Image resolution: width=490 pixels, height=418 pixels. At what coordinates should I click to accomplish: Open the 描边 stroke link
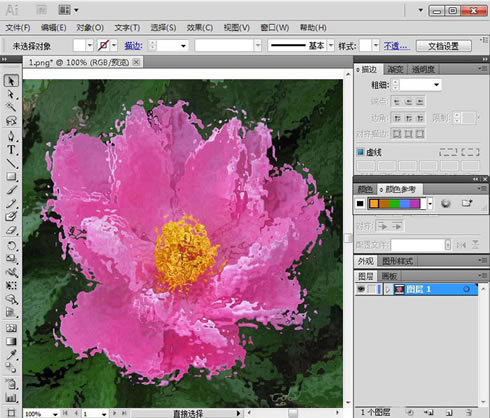click(x=133, y=46)
